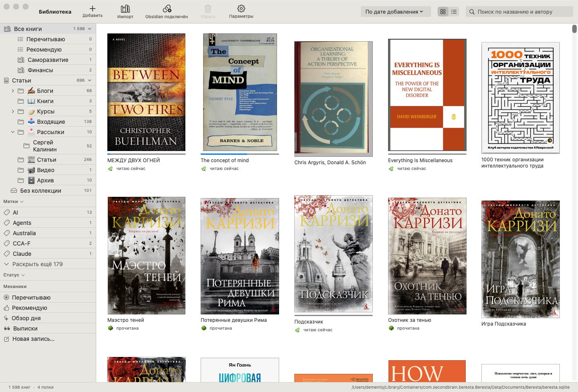The width and height of the screenshot is (578, 392).
Task: Click the Obsidian подключён icon
Action: pos(166,9)
